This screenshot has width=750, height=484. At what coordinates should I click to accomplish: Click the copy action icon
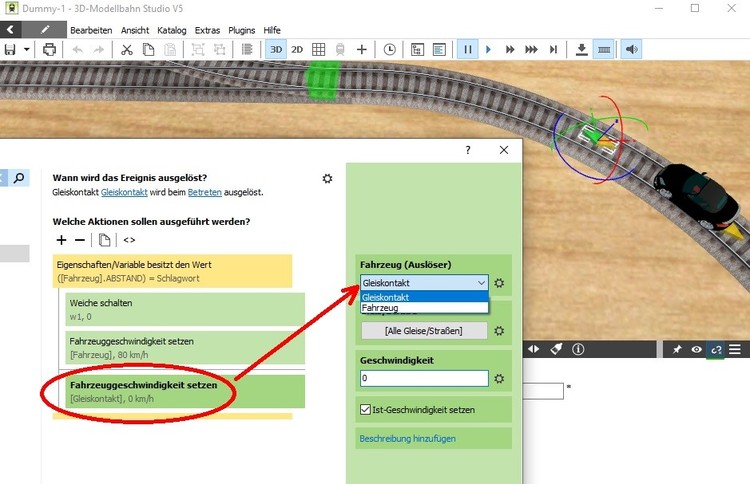tap(104, 240)
